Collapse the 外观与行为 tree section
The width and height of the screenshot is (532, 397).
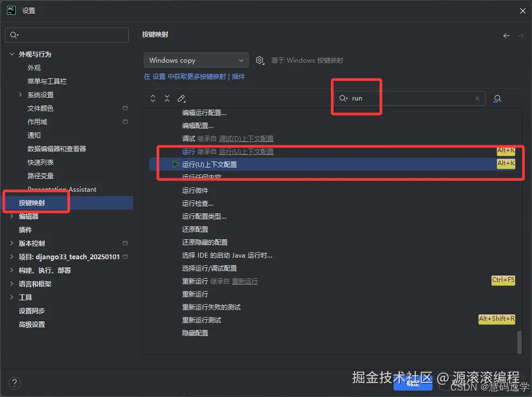click(x=12, y=54)
